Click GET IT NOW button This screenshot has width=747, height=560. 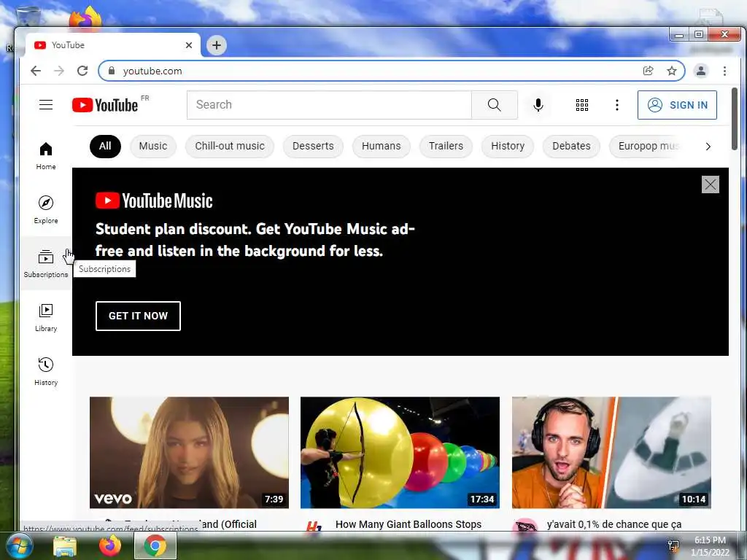tap(138, 316)
